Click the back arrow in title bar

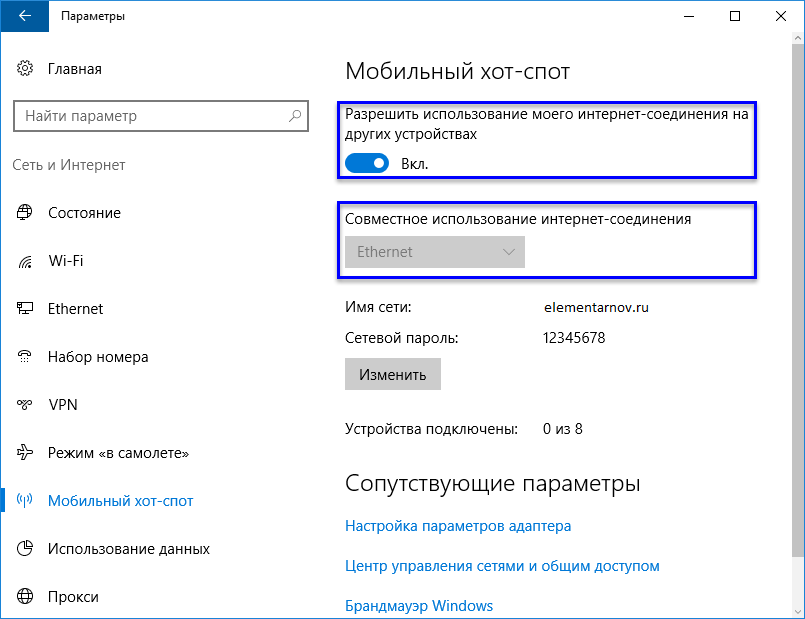click(x=24, y=16)
